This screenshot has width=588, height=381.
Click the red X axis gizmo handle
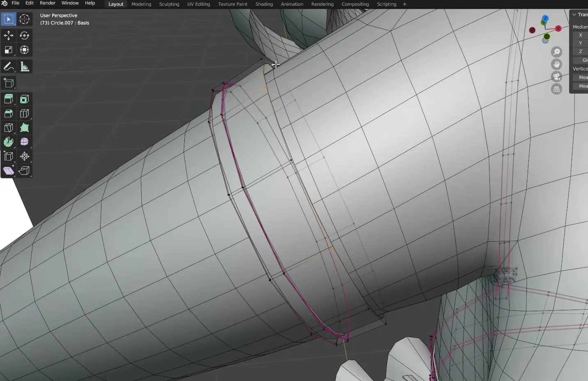558,28
